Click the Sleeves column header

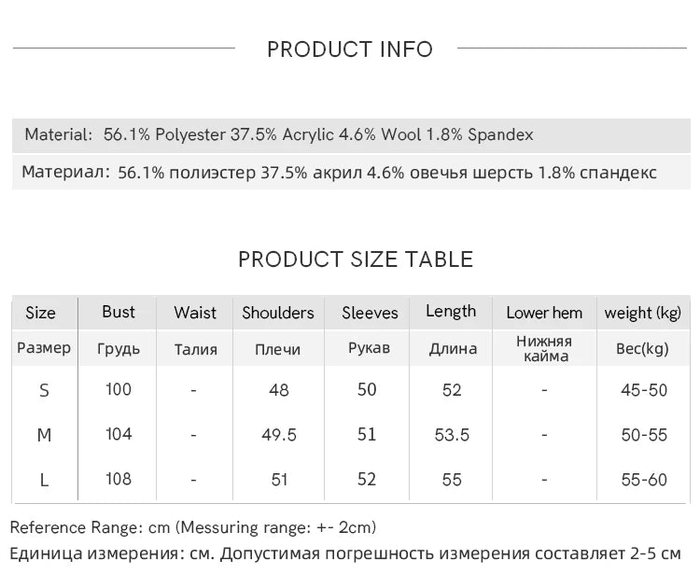tap(370, 313)
